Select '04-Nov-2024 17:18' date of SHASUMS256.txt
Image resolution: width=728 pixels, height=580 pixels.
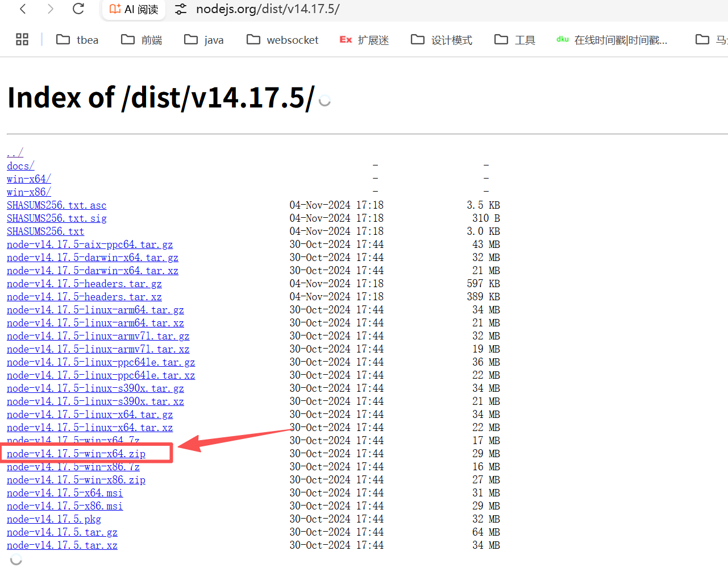point(336,231)
